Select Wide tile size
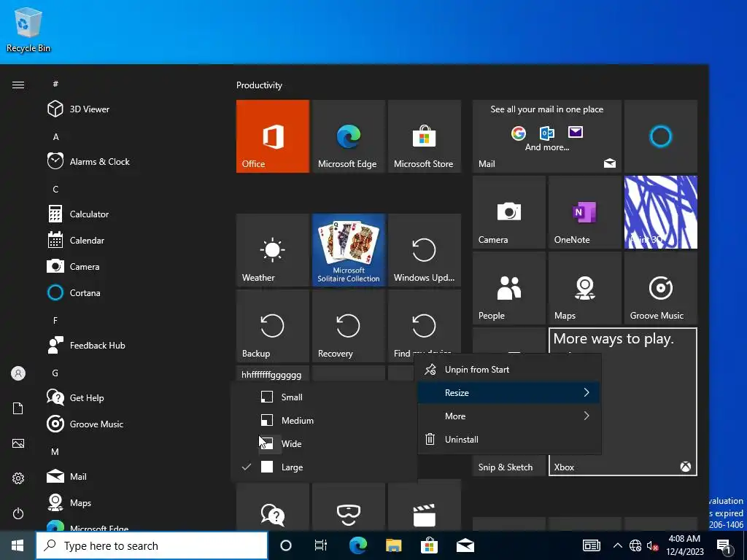 (324, 444)
